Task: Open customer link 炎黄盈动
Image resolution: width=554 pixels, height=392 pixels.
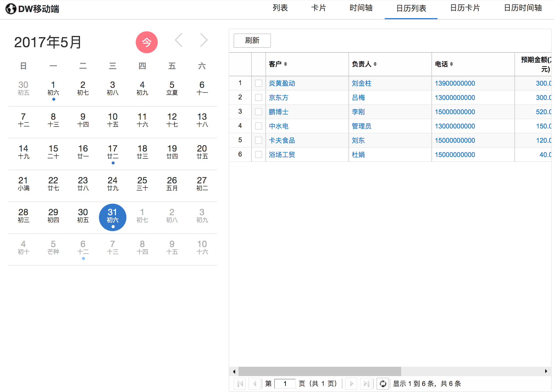Action: [282, 83]
